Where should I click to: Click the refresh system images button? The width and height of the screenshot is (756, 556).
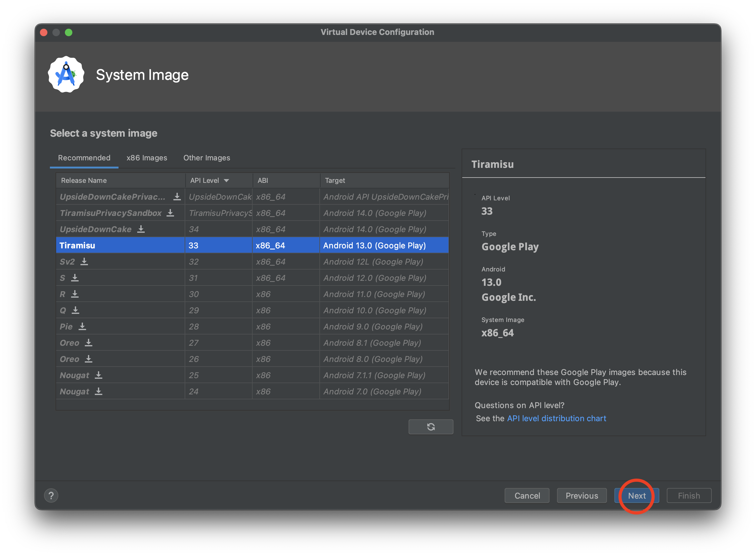pyautogui.click(x=431, y=427)
